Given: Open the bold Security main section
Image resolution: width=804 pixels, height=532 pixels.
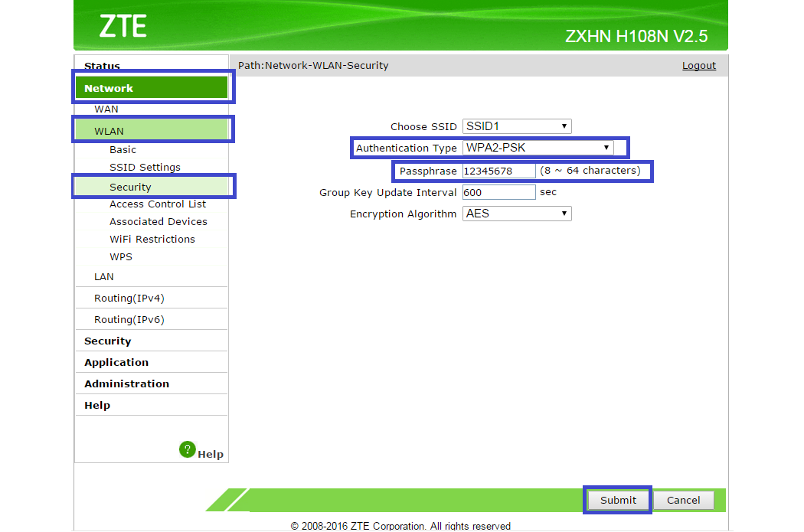Looking at the screenshot, I should coord(108,341).
